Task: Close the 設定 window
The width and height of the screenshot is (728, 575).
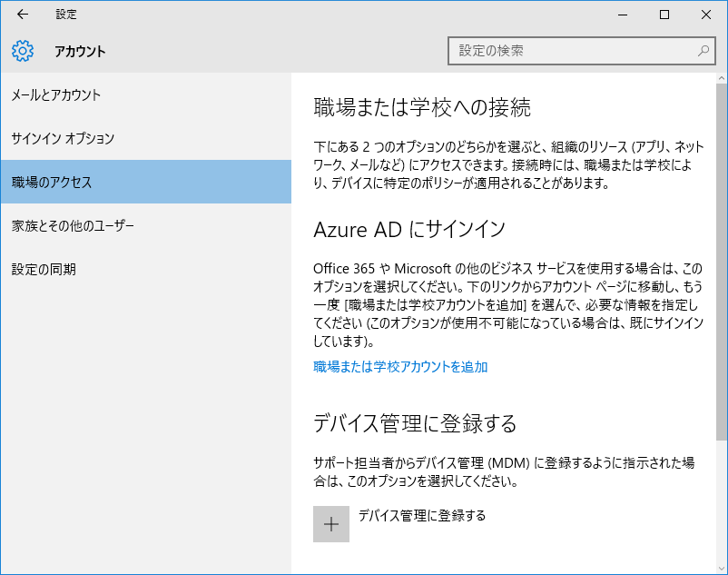Action: tap(706, 15)
